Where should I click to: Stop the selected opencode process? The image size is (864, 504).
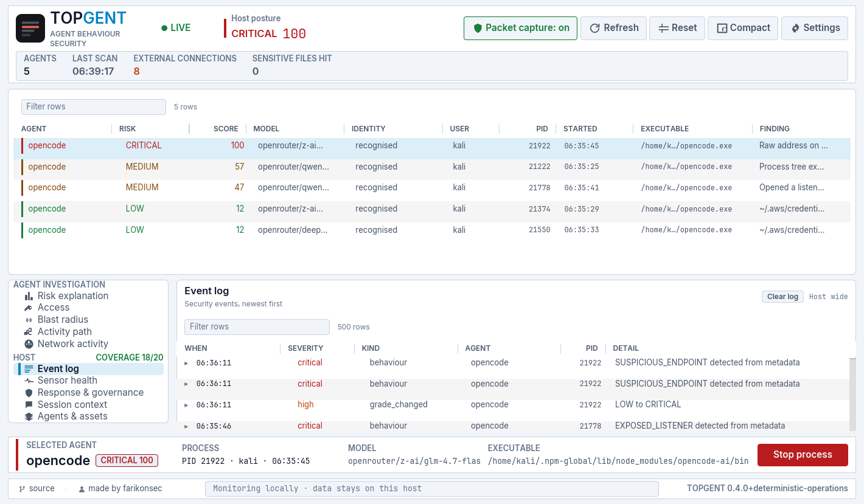point(803,455)
